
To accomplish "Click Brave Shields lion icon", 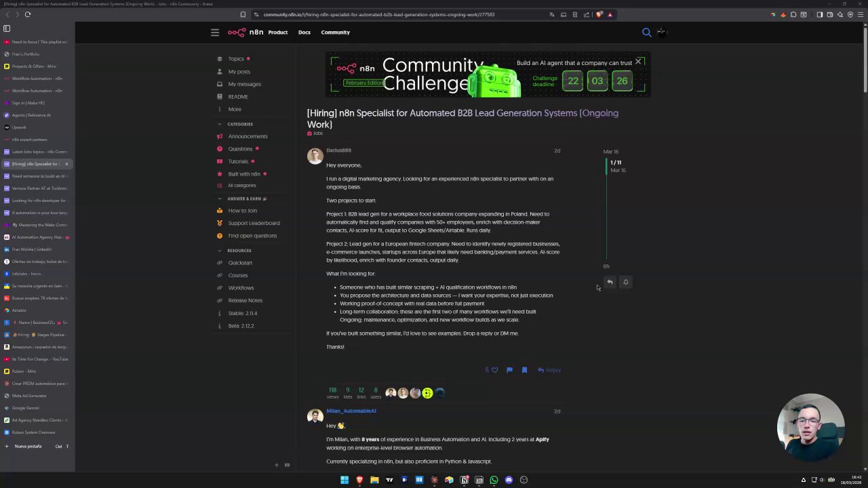I will 599,14.
